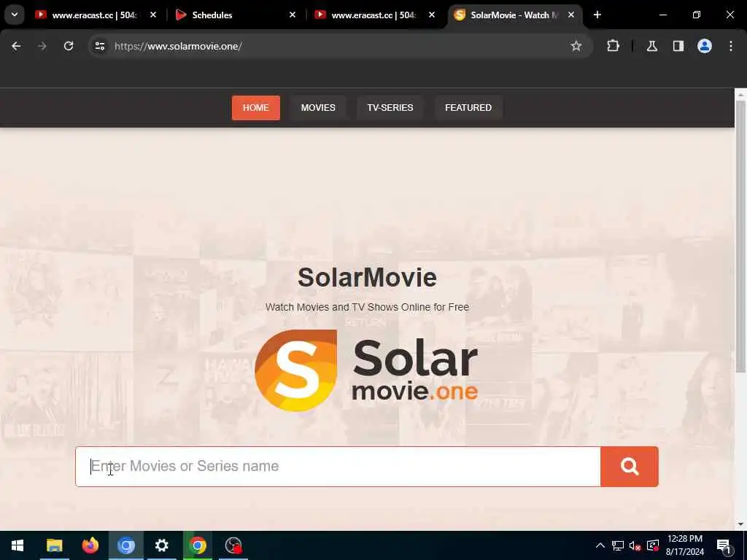
Task: Open the Chrome Labs flask icon
Action: 651,46
